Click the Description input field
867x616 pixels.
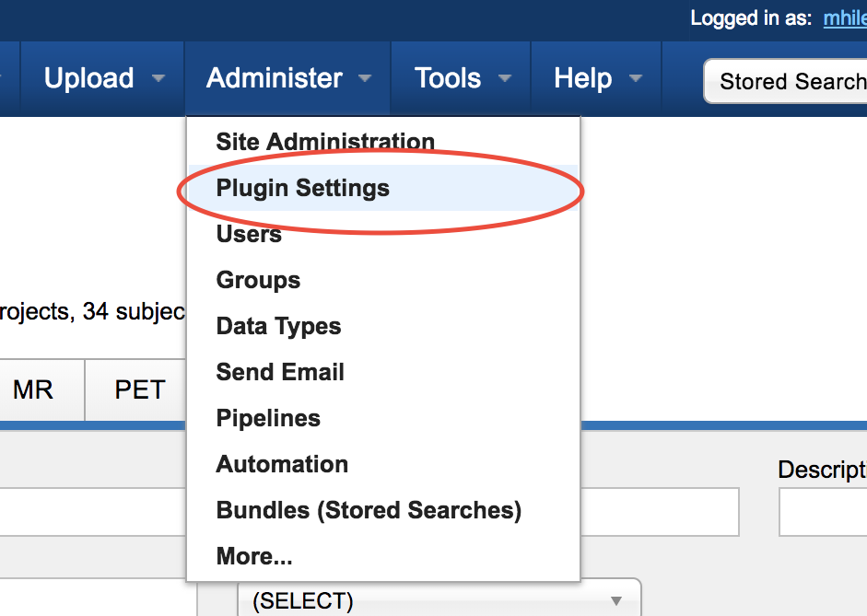823,512
